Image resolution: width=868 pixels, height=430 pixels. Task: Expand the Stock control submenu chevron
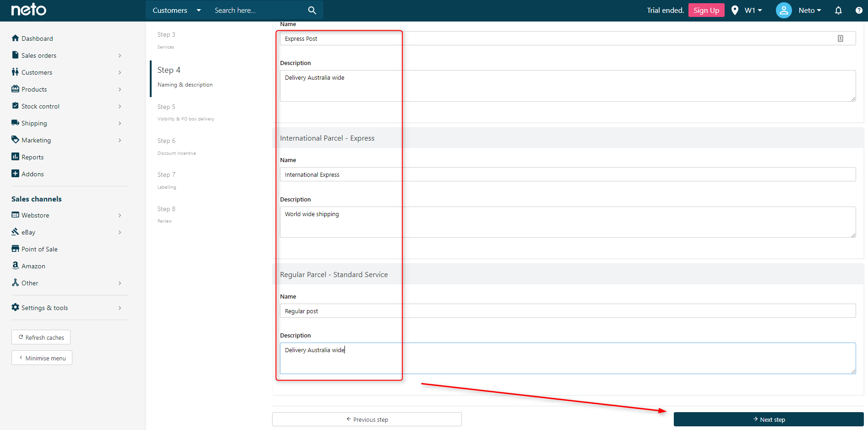click(x=120, y=106)
